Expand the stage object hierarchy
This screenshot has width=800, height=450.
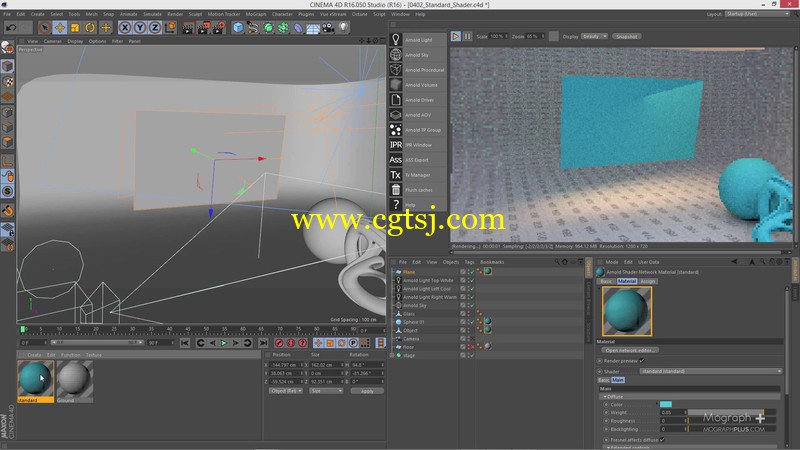coord(392,355)
